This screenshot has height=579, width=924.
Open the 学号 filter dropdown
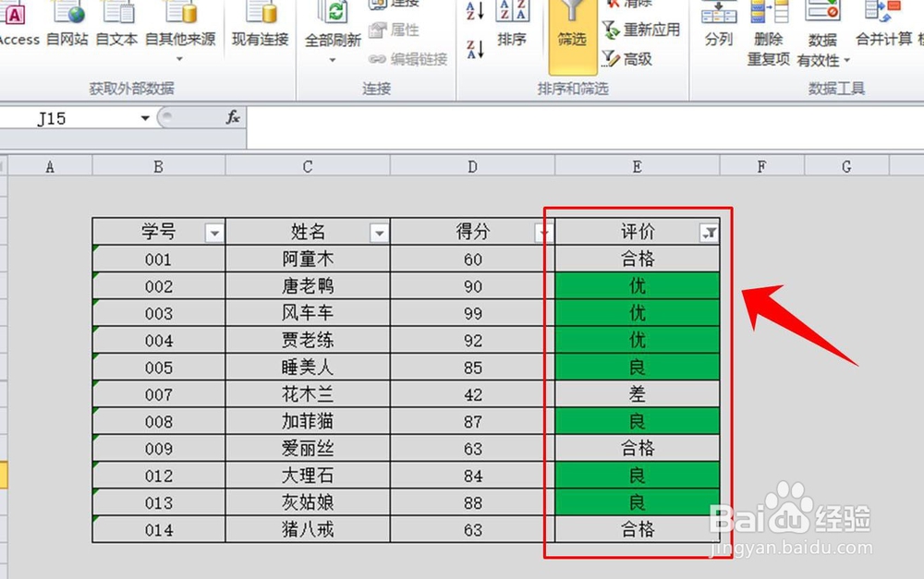pos(214,234)
